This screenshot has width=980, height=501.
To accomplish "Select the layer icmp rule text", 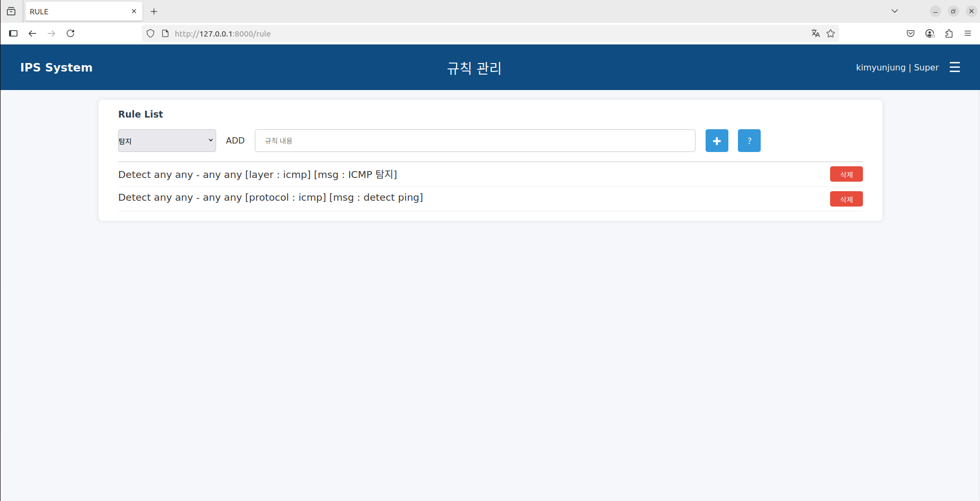I will coord(257,174).
